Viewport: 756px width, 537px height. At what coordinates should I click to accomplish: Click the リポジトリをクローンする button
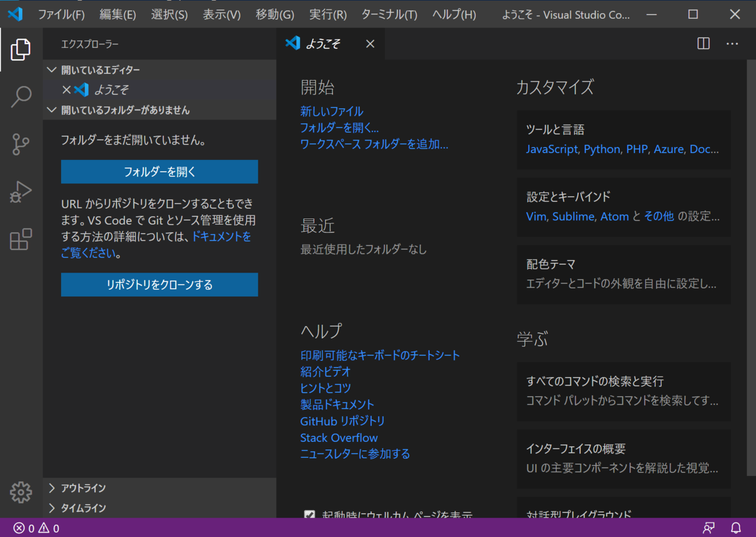pyautogui.click(x=159, y=285)
